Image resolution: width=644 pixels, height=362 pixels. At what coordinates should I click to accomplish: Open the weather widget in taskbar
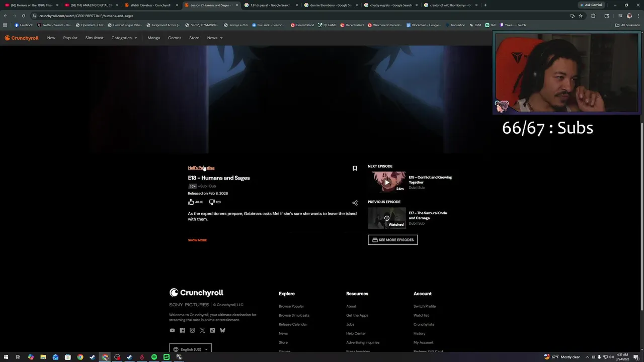click(x=562, y=357)
